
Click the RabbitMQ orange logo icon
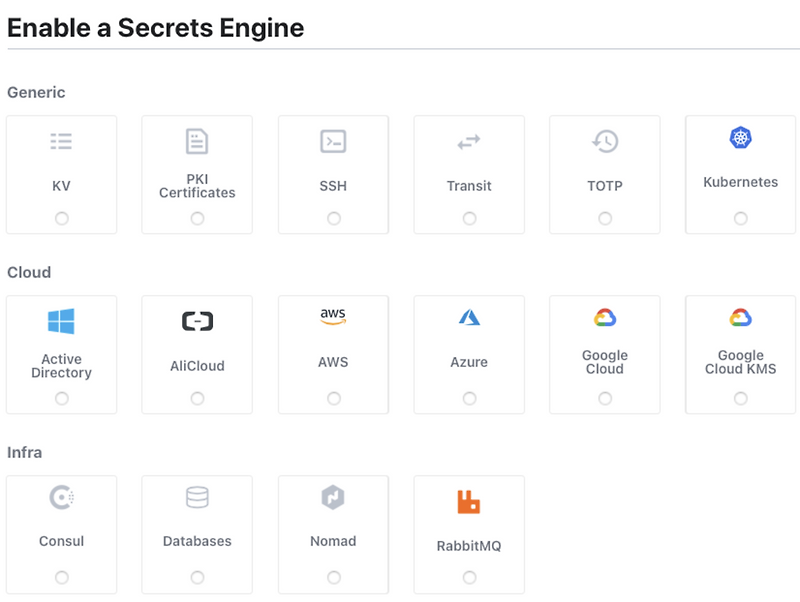469,502
